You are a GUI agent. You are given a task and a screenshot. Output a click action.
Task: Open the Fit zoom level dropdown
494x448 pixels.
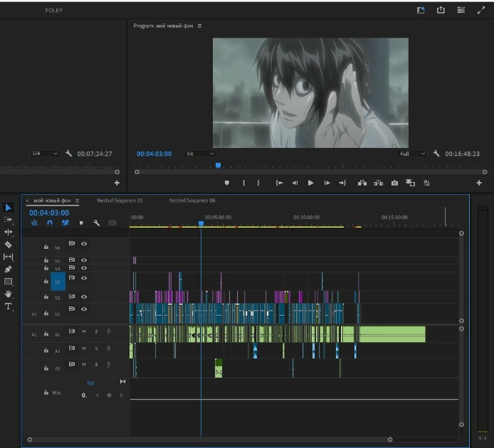(x=200, y=154)
